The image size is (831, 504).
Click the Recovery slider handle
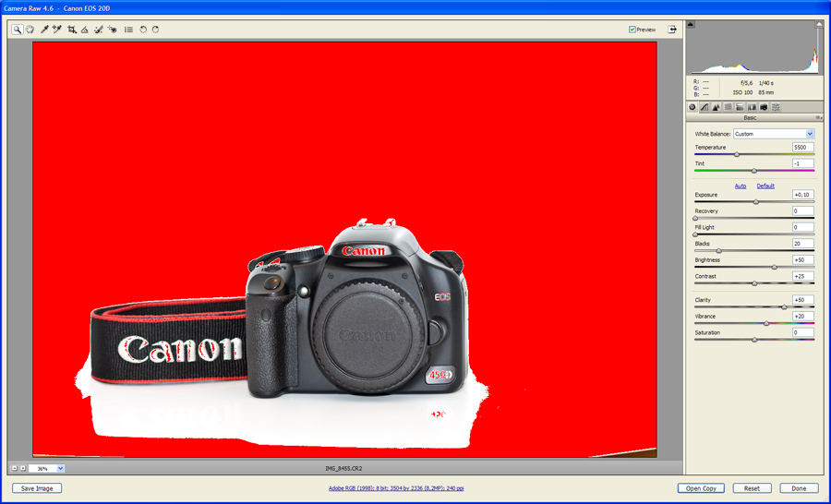(695, 219)
